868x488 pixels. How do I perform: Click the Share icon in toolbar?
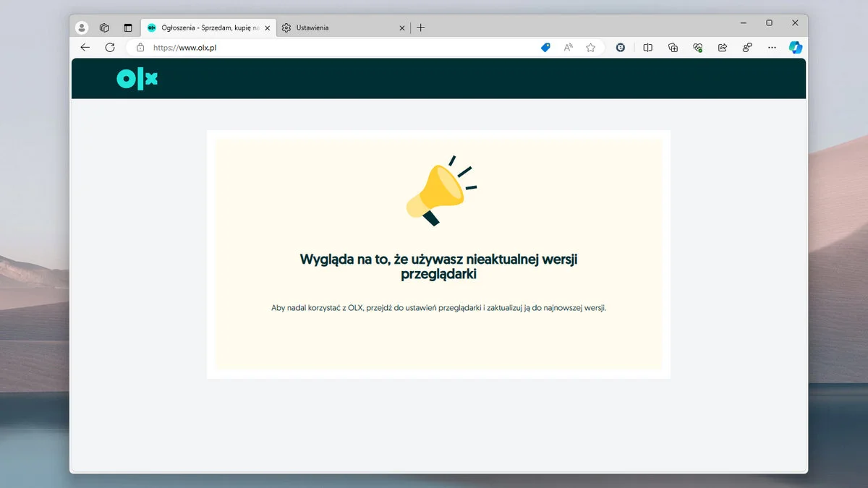coord(722,48)
